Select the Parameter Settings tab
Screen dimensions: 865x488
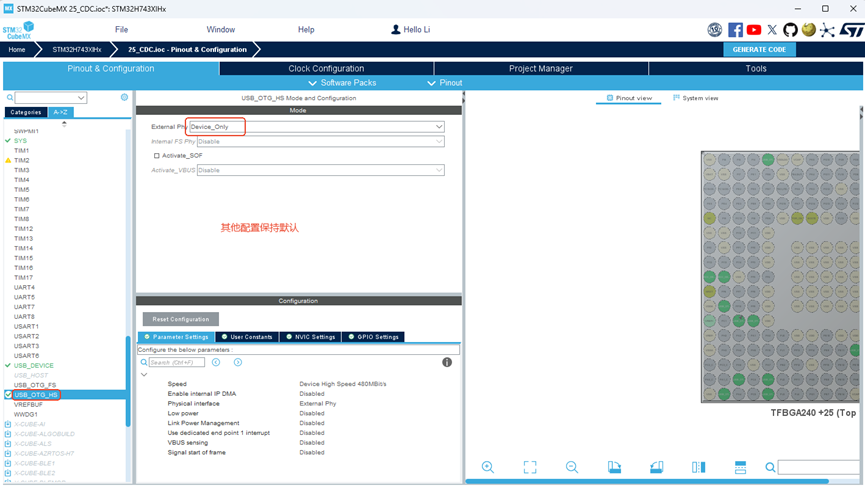176,337
